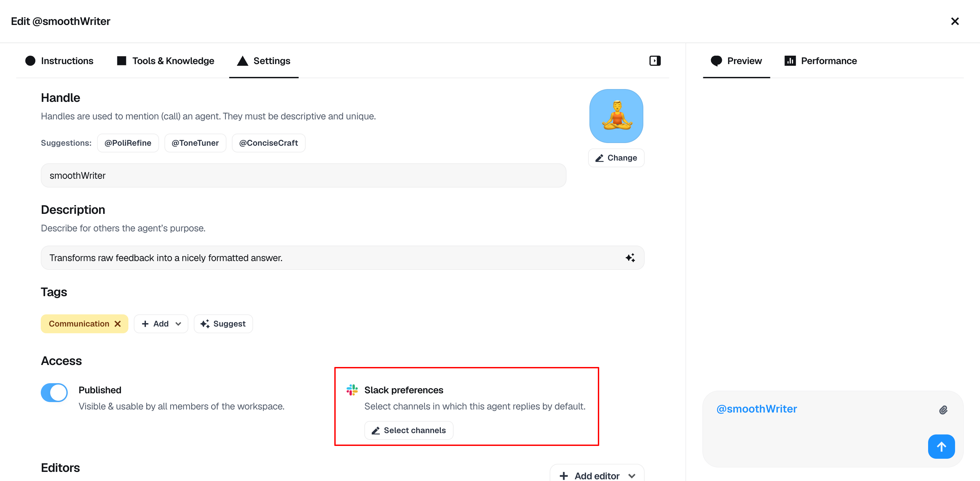Send the message with blue arrow button
The width and height of the screenshot is (980, 481).
coord(941,446)
